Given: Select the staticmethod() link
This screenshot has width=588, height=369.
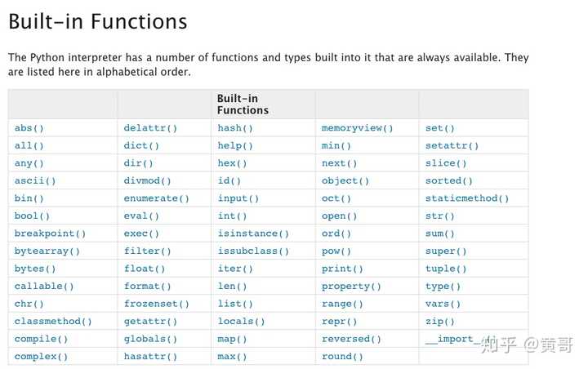Looking at the screenshot, I should [x=466, y=198].
